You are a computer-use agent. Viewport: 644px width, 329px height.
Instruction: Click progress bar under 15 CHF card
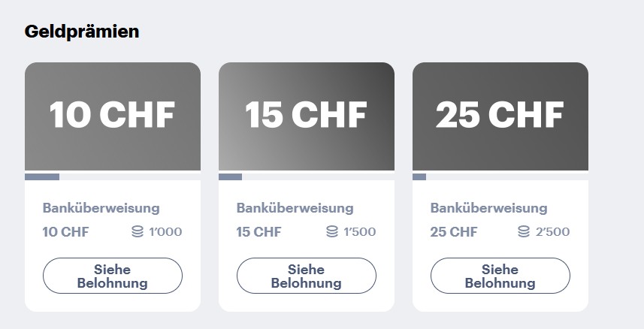[307, 177]
